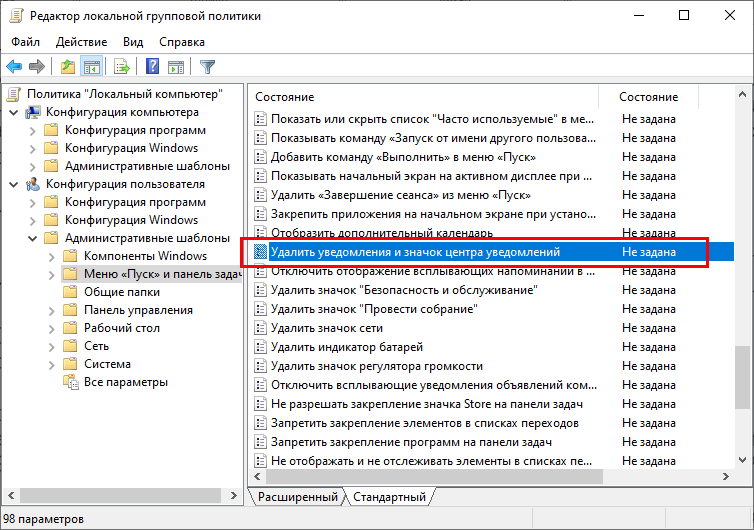Sort by the first Состояние column header
This screenshot has width=754, height=530.
(x=424, y=97)
